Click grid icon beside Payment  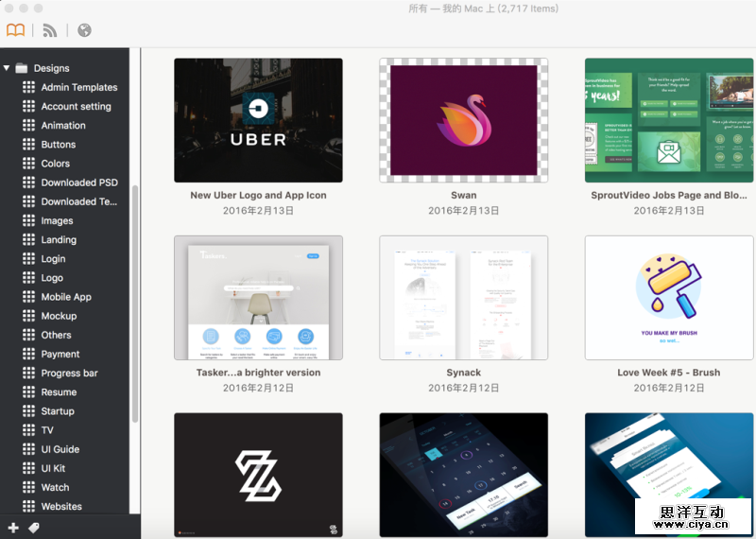click(28, 354)
